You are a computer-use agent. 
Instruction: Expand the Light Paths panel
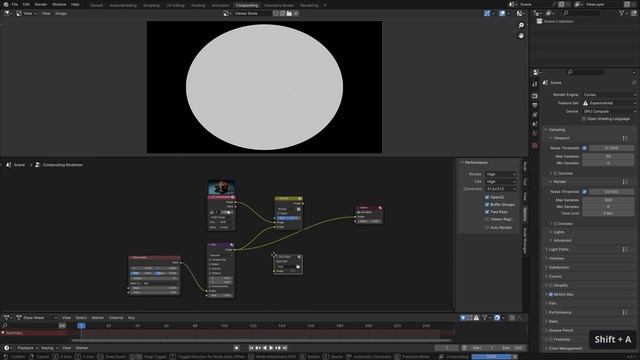(559, 249)
